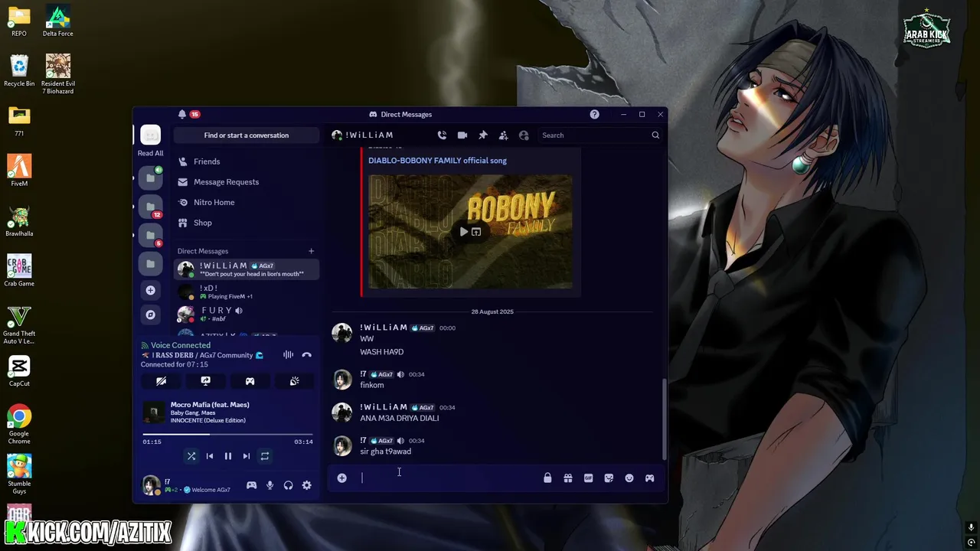Open apps launcher controller icon
The height and width of the screenshot is (551, 980).
point(649,478)
